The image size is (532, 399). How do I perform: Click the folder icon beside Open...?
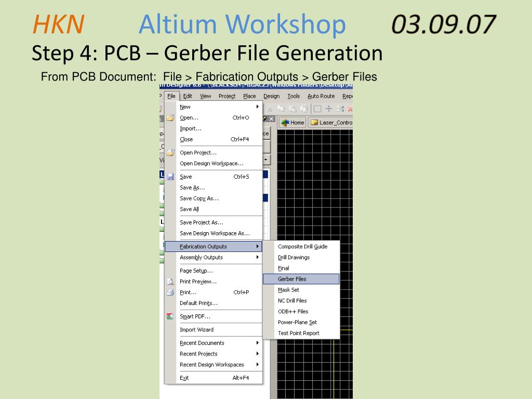coord(170,118)
